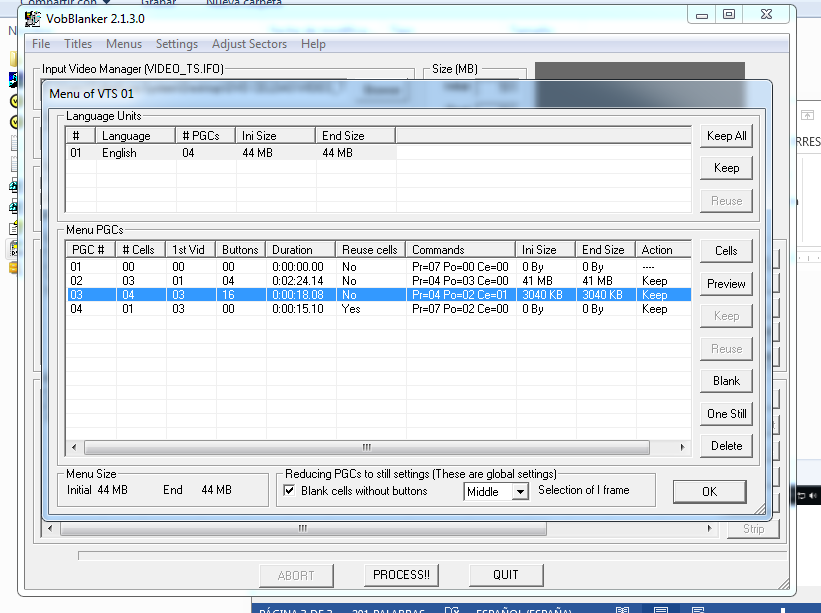Click the Language column header
821x613 pixels.
(x=135, y=136)
